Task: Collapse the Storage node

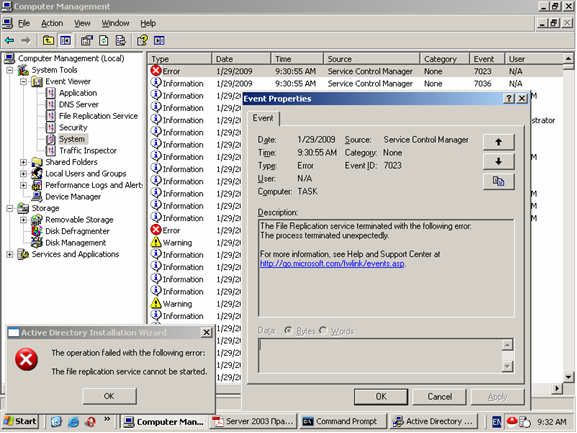Action: pos(10,208)
